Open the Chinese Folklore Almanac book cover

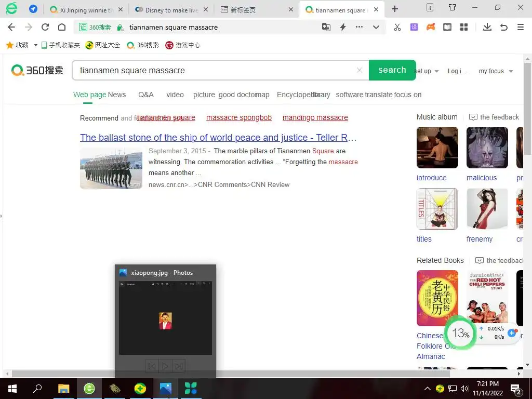pyautogui.click(x=437, y=298)
